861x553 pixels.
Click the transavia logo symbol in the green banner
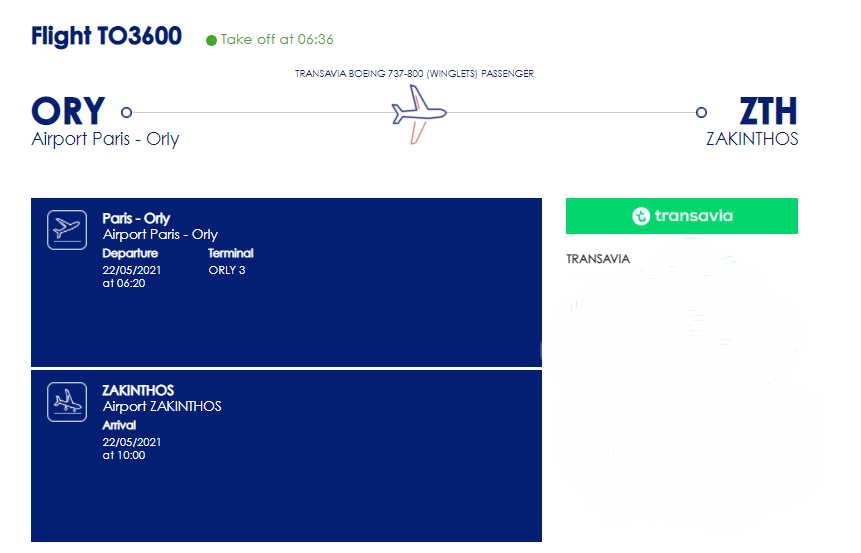641,216
